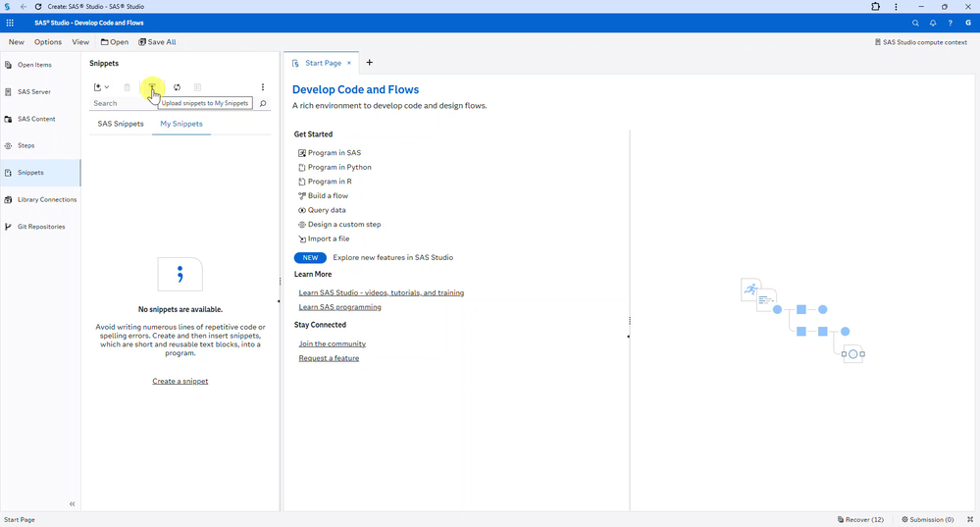Collapse the Snippets pane splitter arrow
980x527 pixels.
pos(279,301)
